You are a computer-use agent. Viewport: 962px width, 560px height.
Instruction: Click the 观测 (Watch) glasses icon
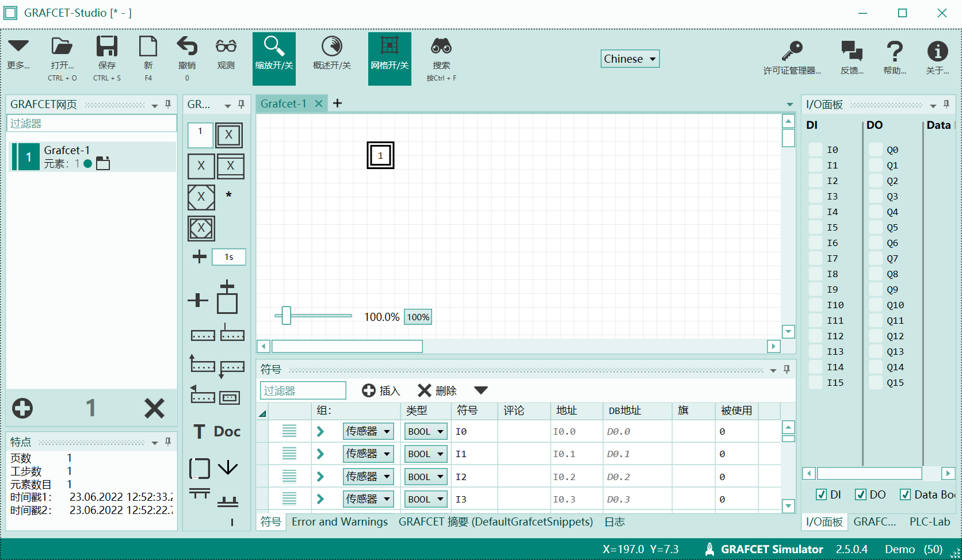(226, 46)
